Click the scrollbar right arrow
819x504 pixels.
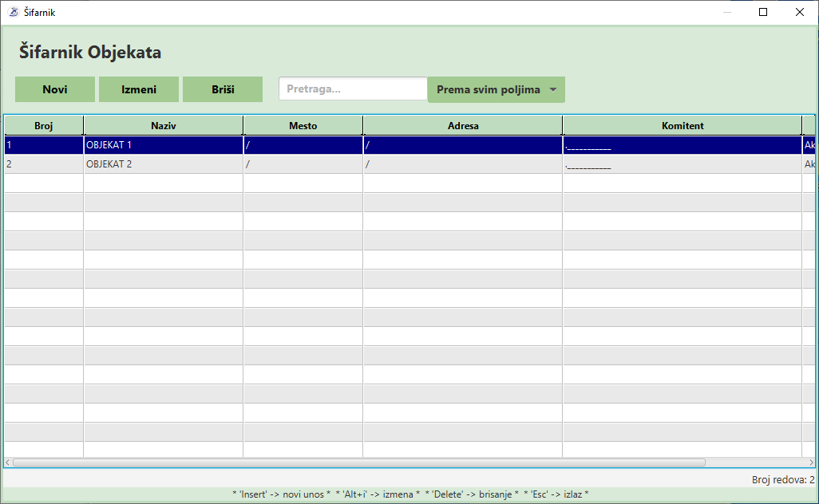tap(812, 462)
